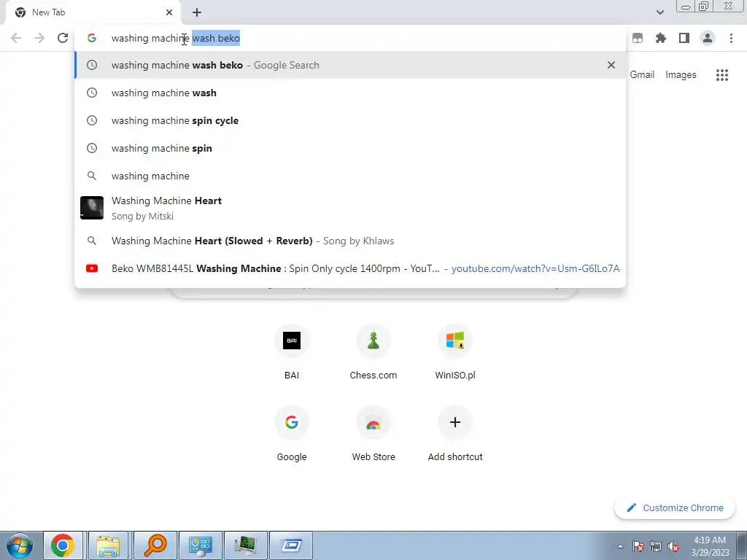Show hidden tray icons arrow
Screen dimensions: 747x560
tap(620, 546)
